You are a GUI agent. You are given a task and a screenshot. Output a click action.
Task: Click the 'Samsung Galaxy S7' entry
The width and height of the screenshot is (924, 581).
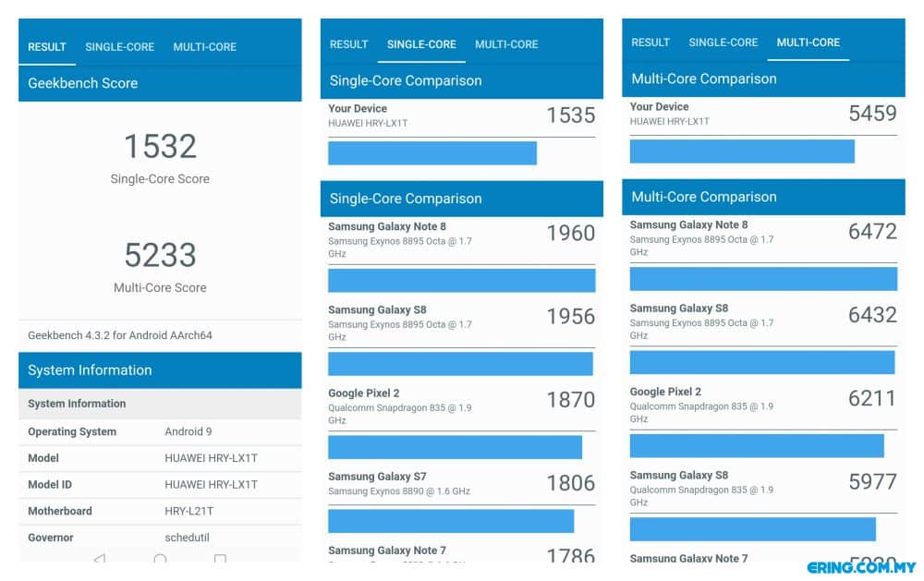click(377, 476)
